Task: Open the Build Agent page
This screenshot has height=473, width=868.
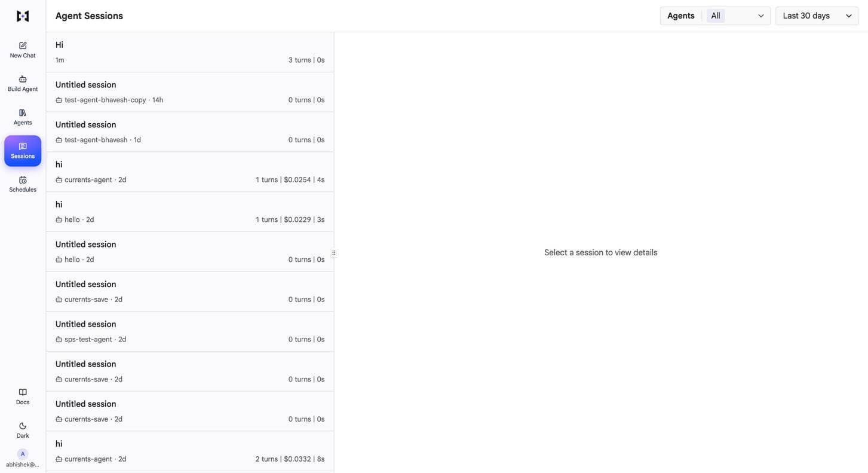Action: pyautogui.click(x=23, y=84)
